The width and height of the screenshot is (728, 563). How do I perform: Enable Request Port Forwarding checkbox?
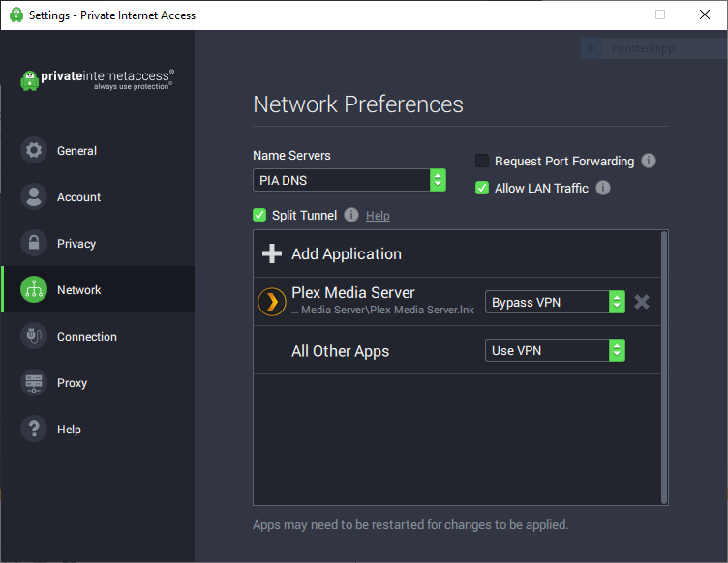482,162
